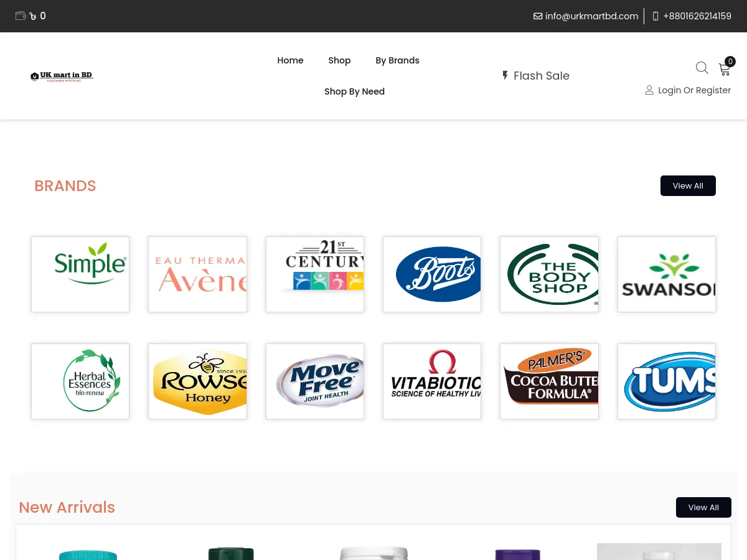
Task: Open the Rowse Honey brand tile
Action: coord(197,381)
